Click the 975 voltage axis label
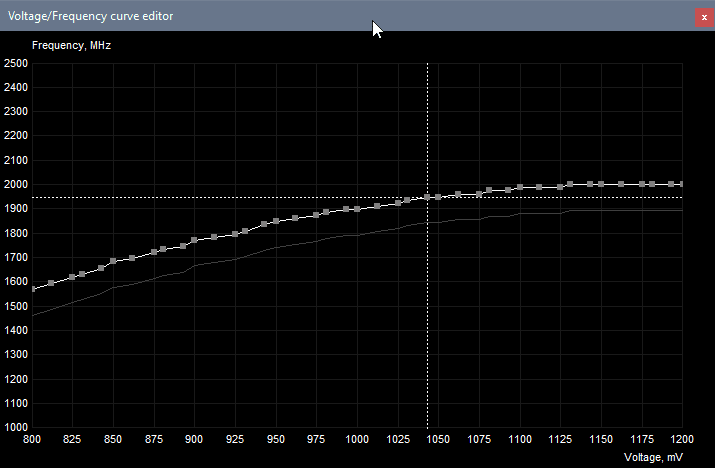The height and width of the screenshot is (468, 715). (x=316, y=439)
